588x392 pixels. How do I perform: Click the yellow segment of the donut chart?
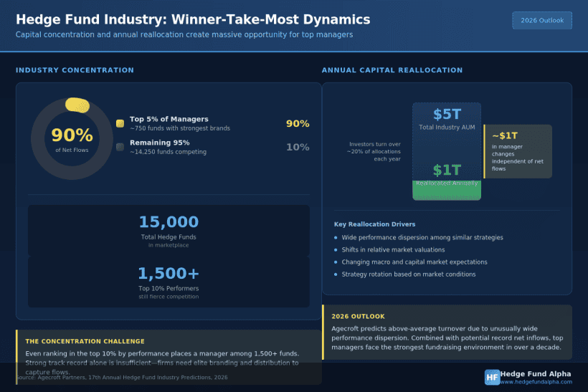click(x=77, y=105)
